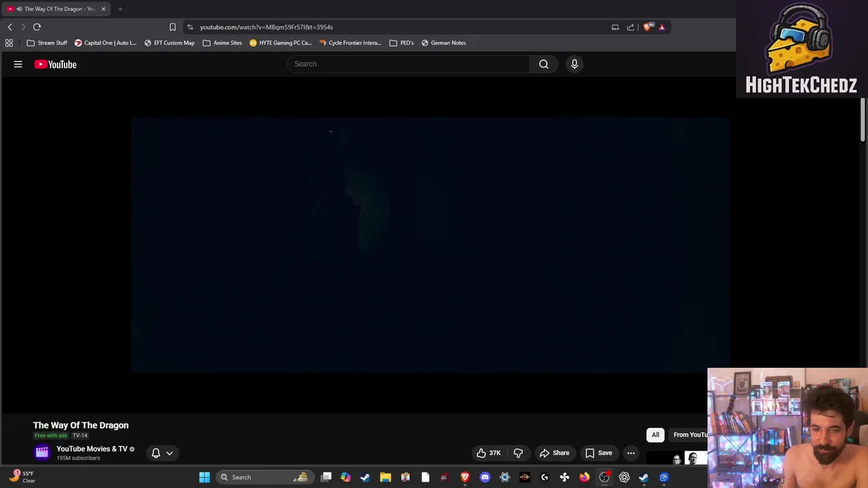Expand the notification options chevron
Image resolution: width=868 pixels, height=488 pixels.
coord(170,453)
